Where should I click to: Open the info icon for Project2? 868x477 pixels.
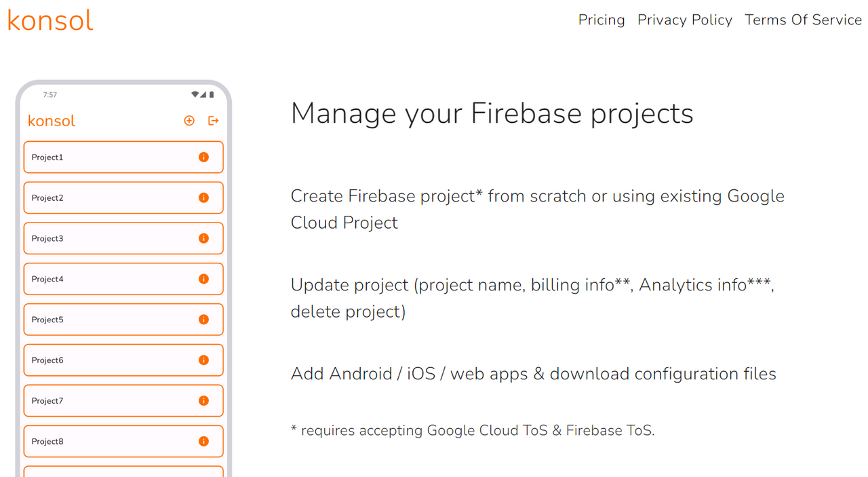coord(203,197)
